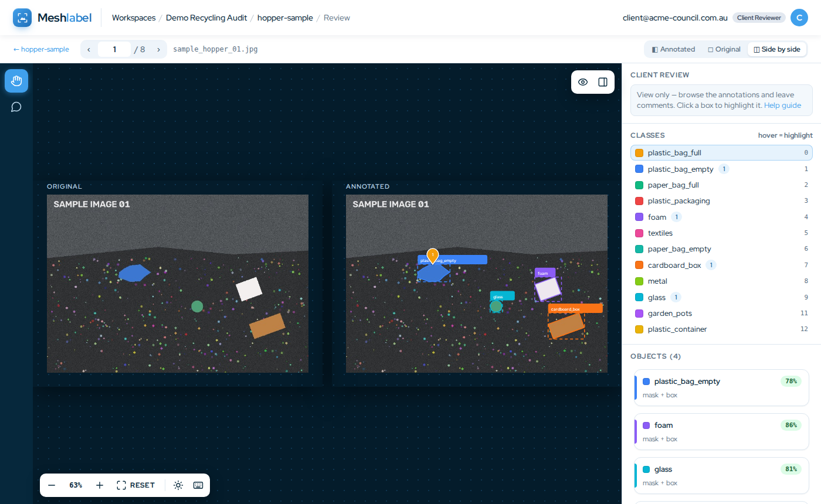Open hopper-sample in the top breadcrumb

(x=284, y=18)
